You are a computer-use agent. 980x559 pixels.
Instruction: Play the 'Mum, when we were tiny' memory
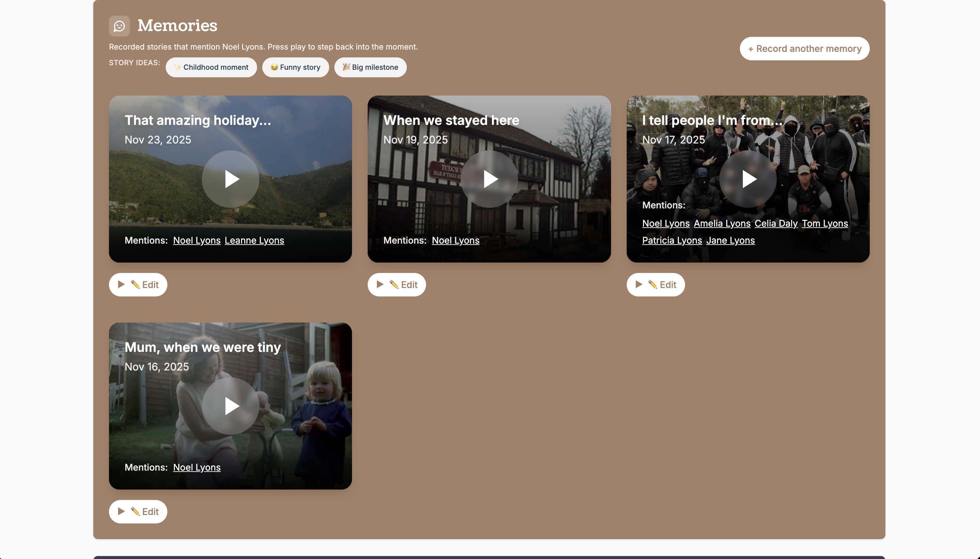tap(230, 406)
